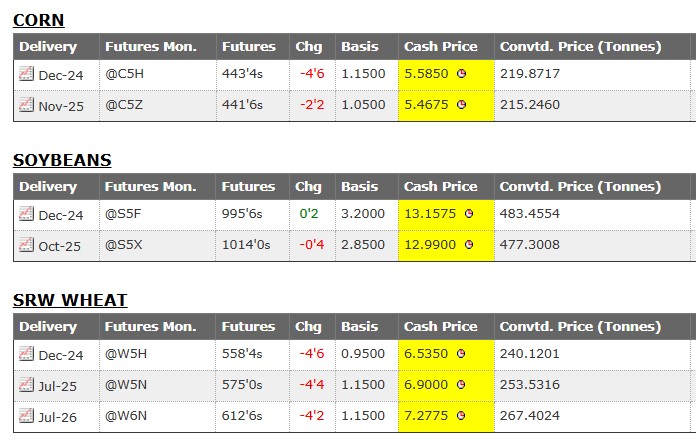The height and width of the screenshot is (448, 696).
Task: Click the SRW WHEAT section heading
Action: click(x=70, y=300)
